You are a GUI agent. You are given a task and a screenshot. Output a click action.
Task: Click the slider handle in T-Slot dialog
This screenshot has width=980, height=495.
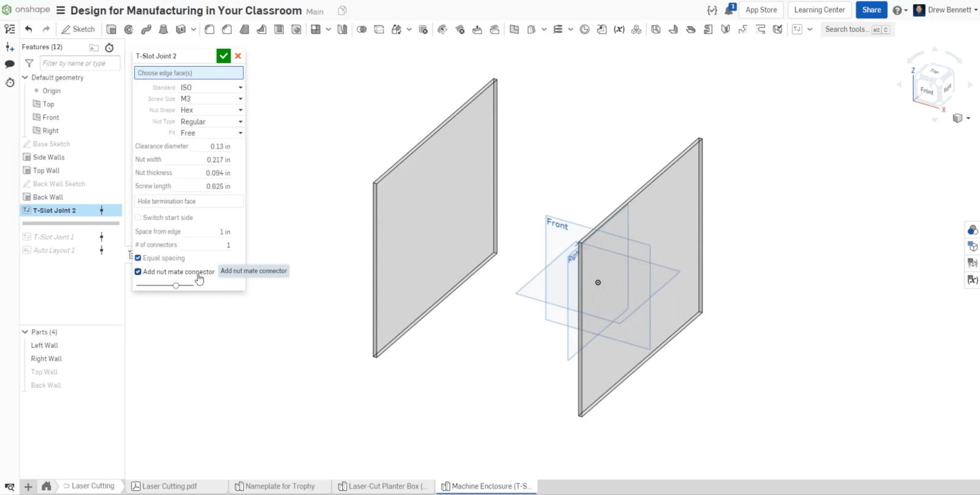pyautogui.click(x=176, y=285)
